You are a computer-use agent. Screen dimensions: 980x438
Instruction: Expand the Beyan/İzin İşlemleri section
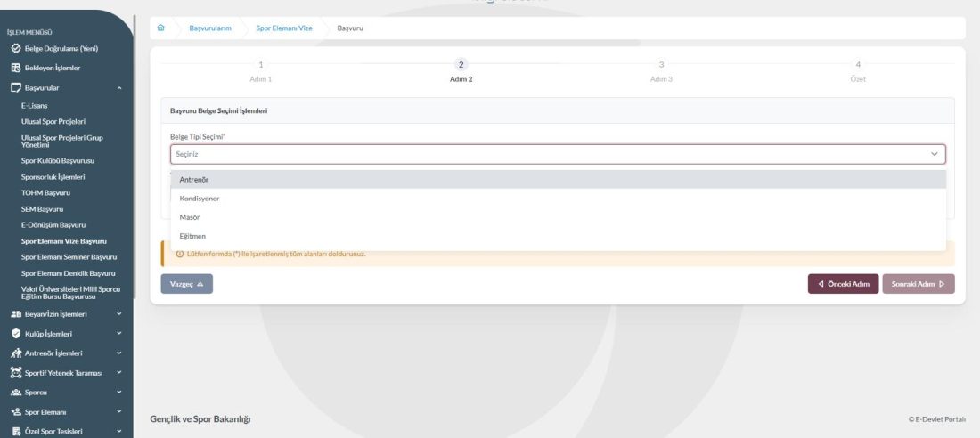(x=119, y=314)
